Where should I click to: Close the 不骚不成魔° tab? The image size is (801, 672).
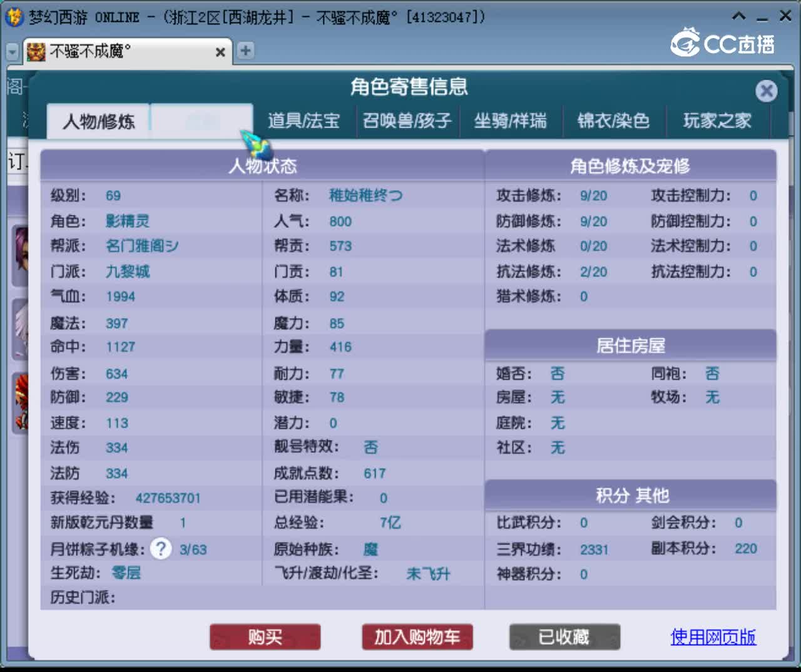pyautogui.click(x=220, y=52)
